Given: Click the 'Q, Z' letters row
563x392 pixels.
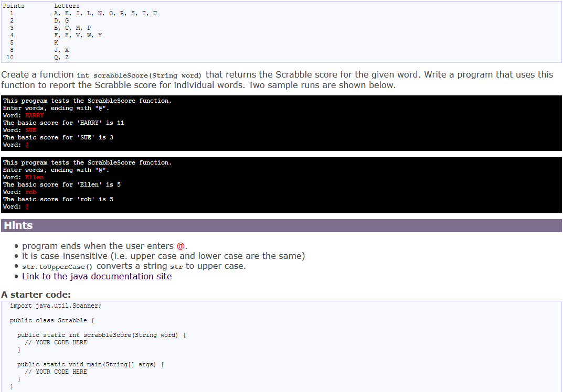Looking at the screenshot, I should click(61, 57).
